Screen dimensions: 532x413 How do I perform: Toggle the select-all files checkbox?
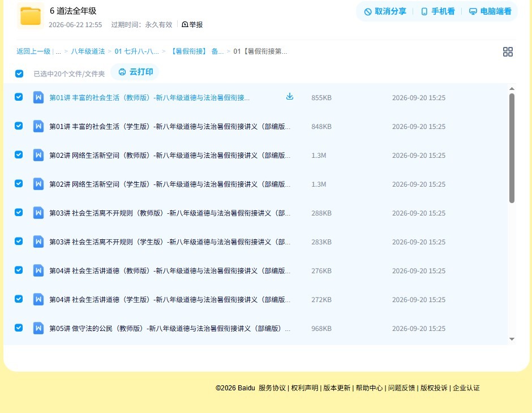click(19, 74)
